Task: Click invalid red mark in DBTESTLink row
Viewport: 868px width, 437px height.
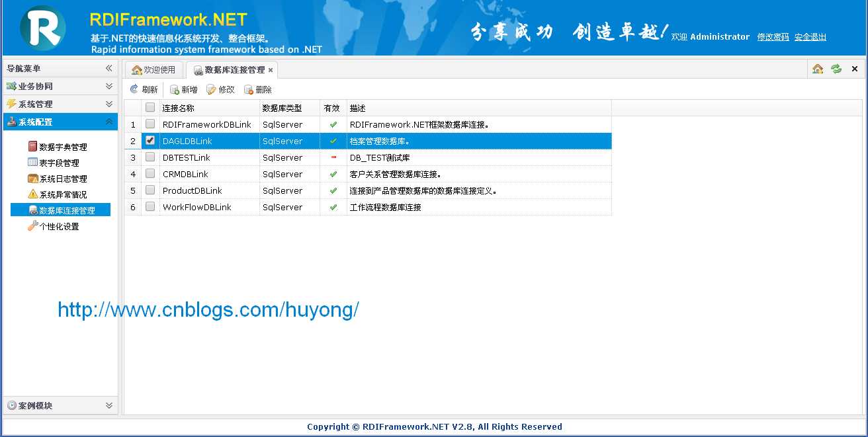Action: [x=333, y=157]
